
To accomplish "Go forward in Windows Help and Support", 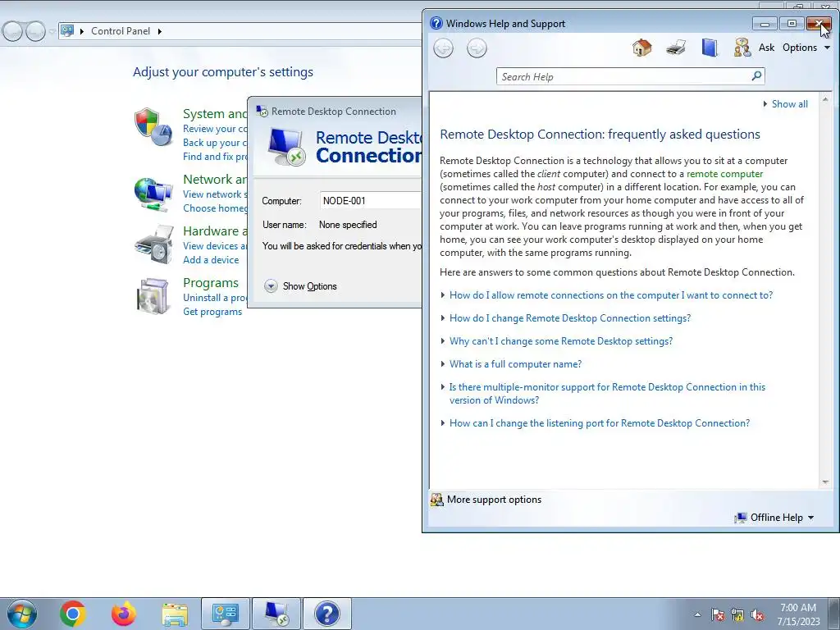I will [477, 48].
